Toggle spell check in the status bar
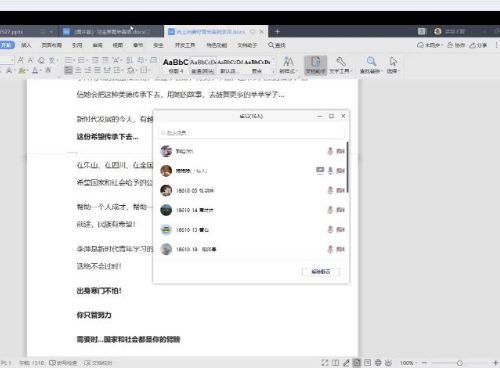The image size is (500, 370). (x=63, y=363)
